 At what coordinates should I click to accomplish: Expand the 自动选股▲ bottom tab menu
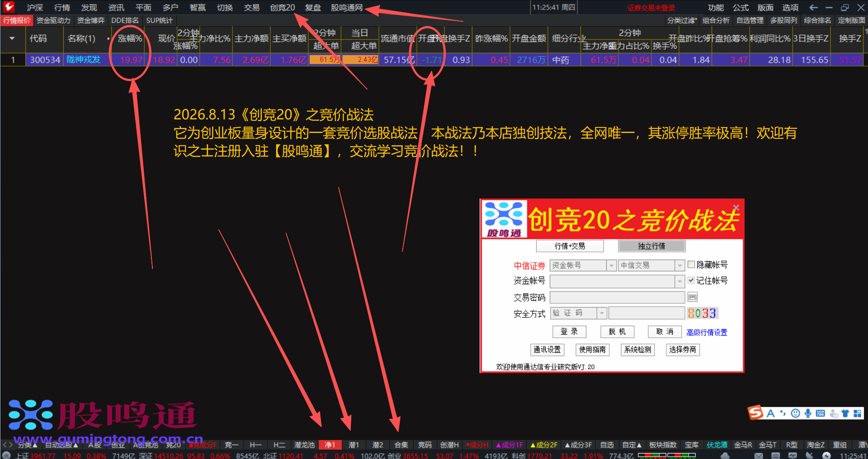(x=61, y=445)
